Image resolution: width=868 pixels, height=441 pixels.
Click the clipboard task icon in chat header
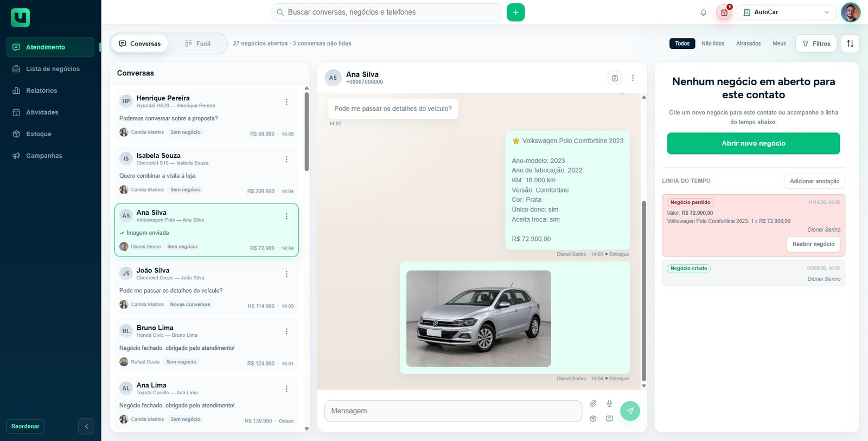(615, 78)
